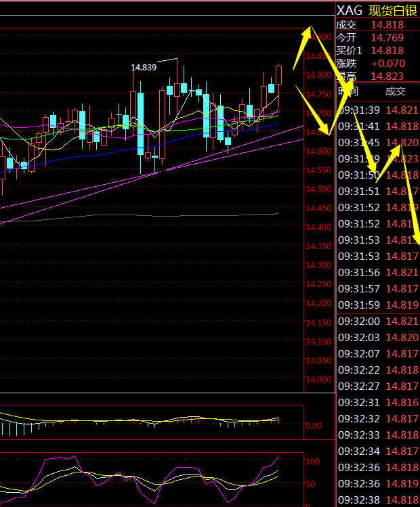The width and height of the screenshot is (420, 507).
Task: Select the 买价1 bid price row
Action: [378, 51]
